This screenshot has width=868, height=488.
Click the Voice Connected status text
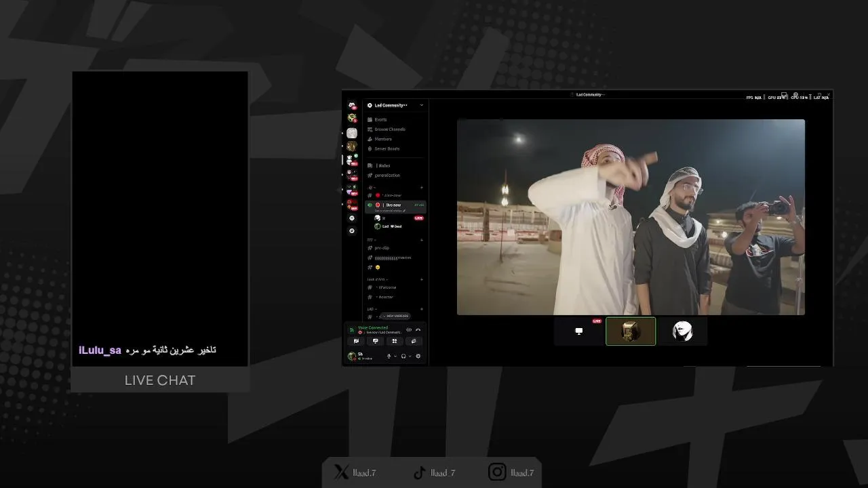pos(373,327)
